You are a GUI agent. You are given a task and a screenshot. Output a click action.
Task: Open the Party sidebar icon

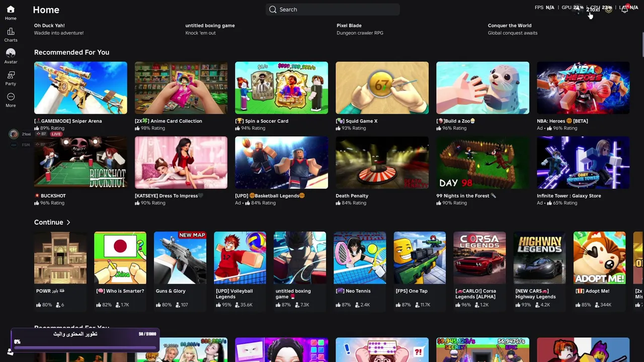(x=11, y=75)
